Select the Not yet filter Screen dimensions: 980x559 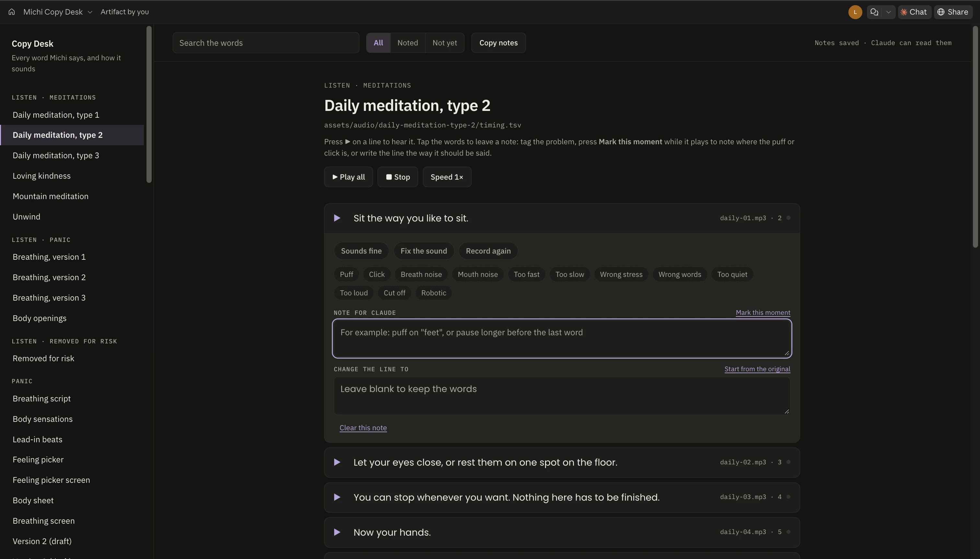point(444,42)
